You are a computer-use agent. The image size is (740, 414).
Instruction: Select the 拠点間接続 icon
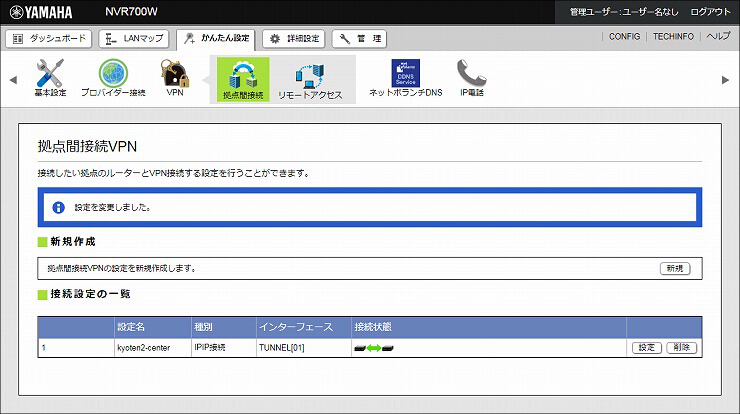(243, 79)
